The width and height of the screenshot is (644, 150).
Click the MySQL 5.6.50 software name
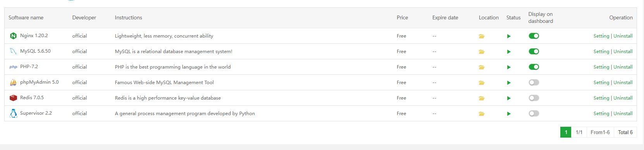point(35,51)
